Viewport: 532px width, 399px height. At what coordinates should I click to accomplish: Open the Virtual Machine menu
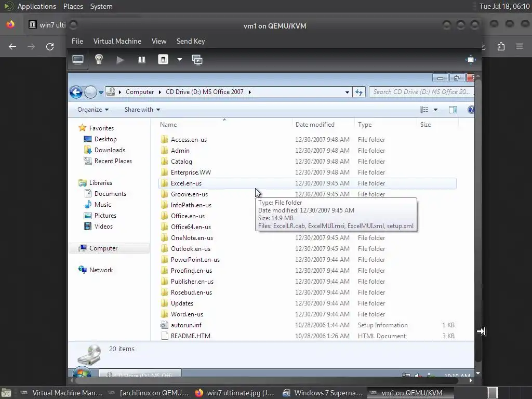click(x=117, y=41)
